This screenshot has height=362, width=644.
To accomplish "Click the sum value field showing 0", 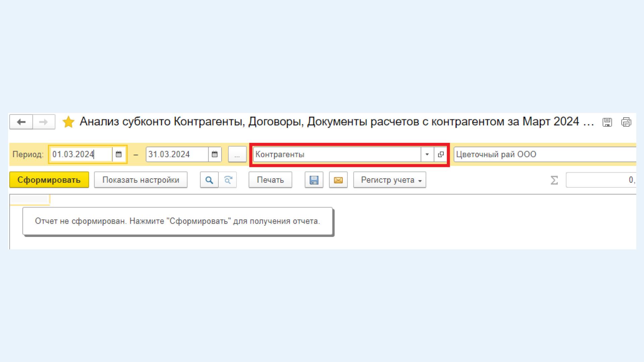I will pyautogui.click(x=601, y=180).
